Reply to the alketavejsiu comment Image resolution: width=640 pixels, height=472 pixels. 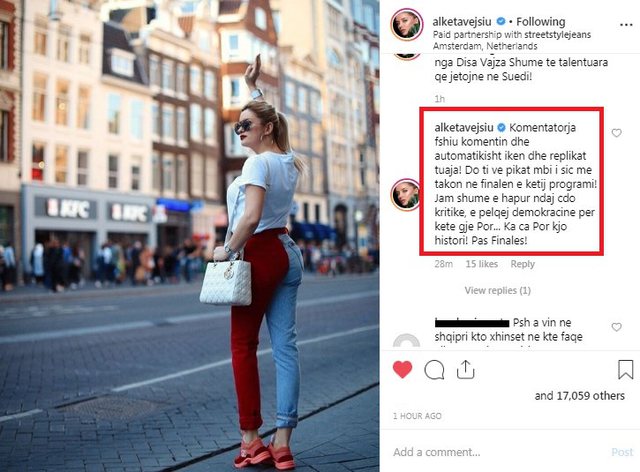522,264
